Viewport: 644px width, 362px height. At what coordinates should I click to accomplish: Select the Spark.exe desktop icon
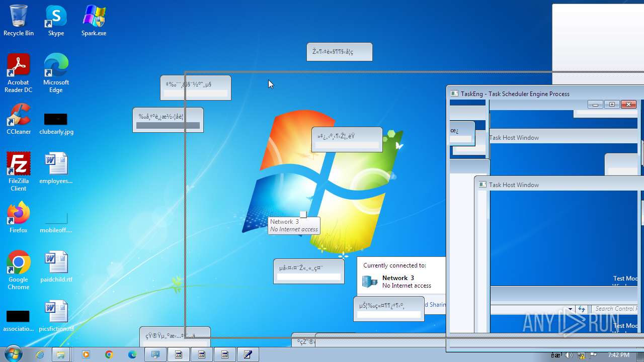(x=94, y=21)
